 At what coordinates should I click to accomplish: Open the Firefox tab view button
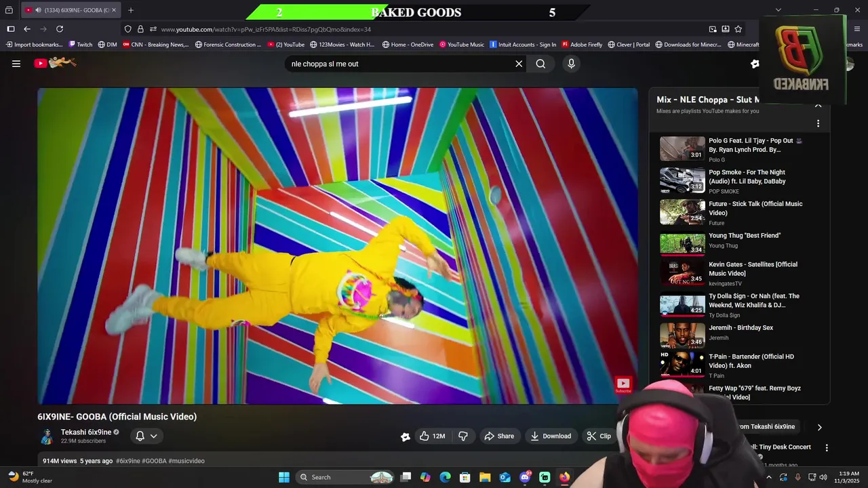(9, 10)
